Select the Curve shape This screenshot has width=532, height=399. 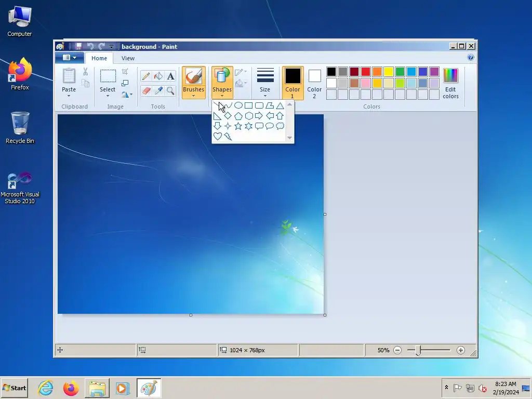(229, 105)
